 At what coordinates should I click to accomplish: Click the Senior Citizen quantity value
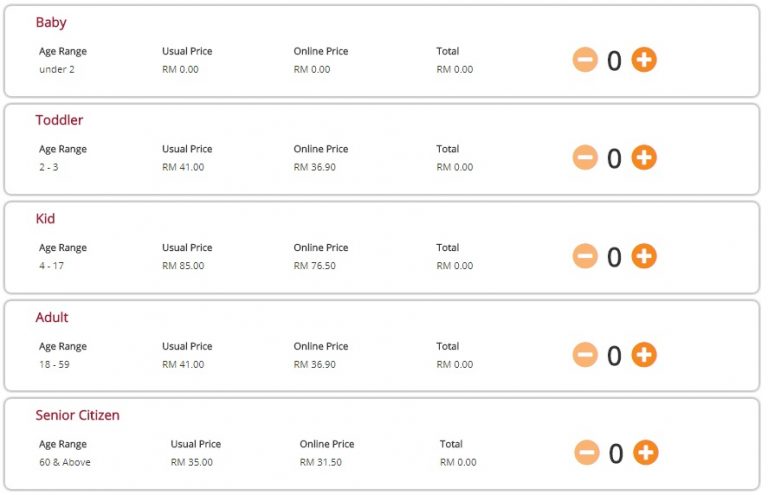click(x=616, y=454)
